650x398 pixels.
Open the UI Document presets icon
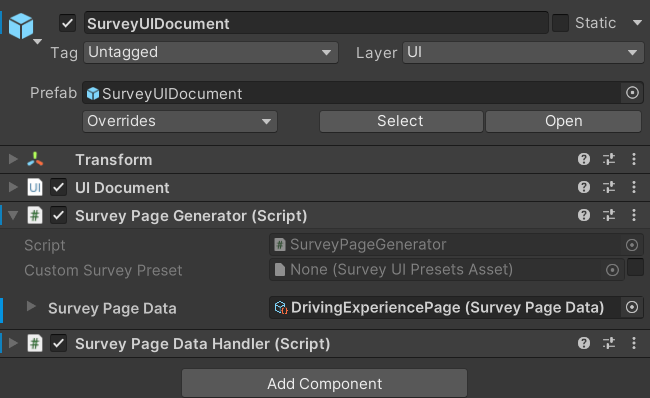[x=609, y=187]
